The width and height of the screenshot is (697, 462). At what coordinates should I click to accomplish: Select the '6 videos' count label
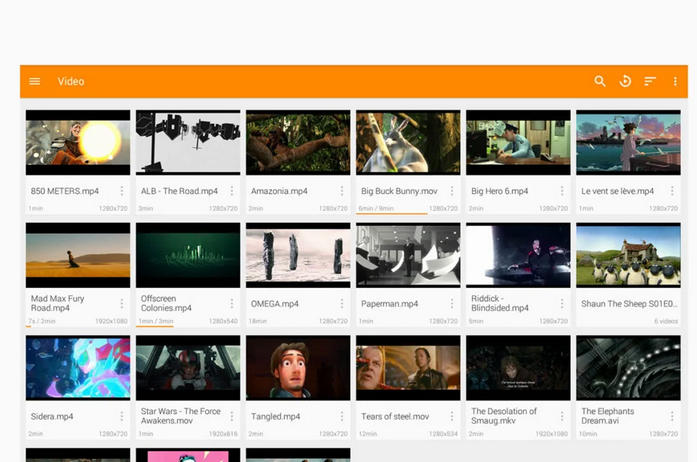pyautogui.click(x=666, y=321)
